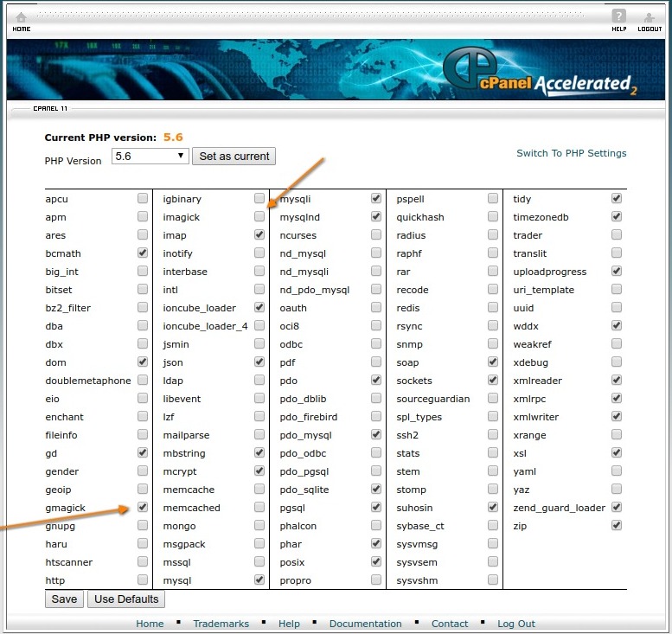Uncheck the mbstring extension
Viewport: 672px width, 634px height.
point(259,452)
